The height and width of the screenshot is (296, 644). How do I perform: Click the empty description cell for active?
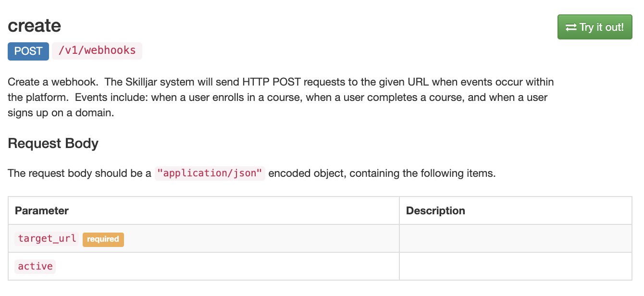516,266
